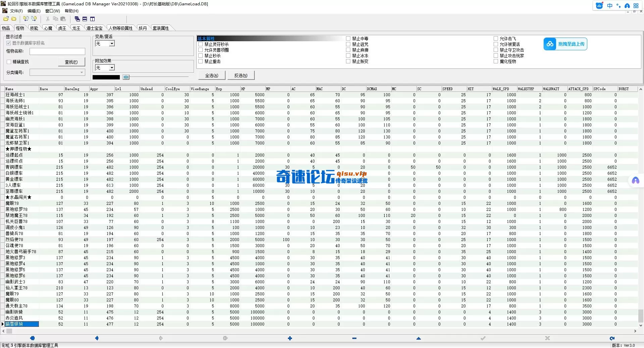Click the tile windows horizontally icon

pos(85,19)
